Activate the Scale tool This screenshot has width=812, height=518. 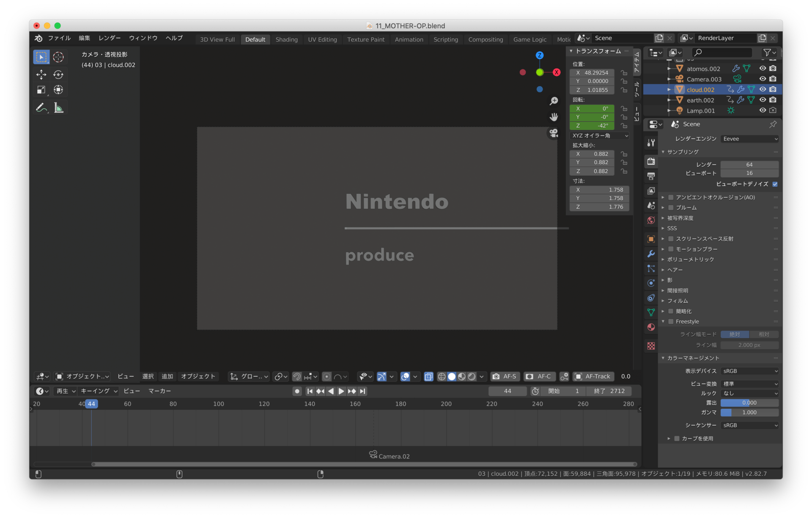tap(41, 90)
